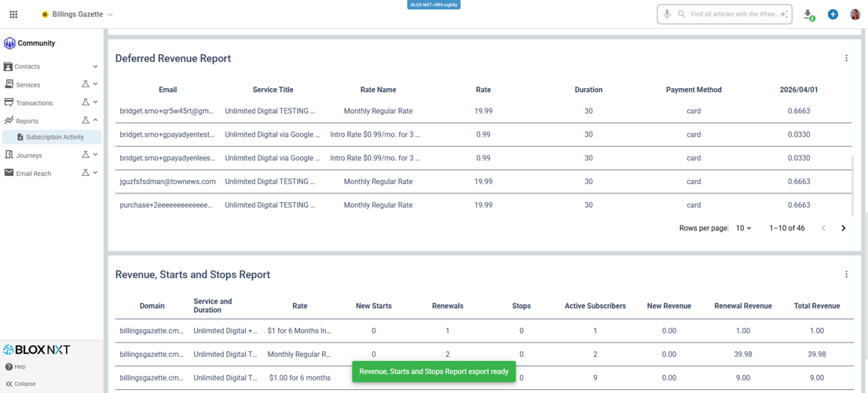
Task: Open the user profile avatar
Action: pos(855,14)
